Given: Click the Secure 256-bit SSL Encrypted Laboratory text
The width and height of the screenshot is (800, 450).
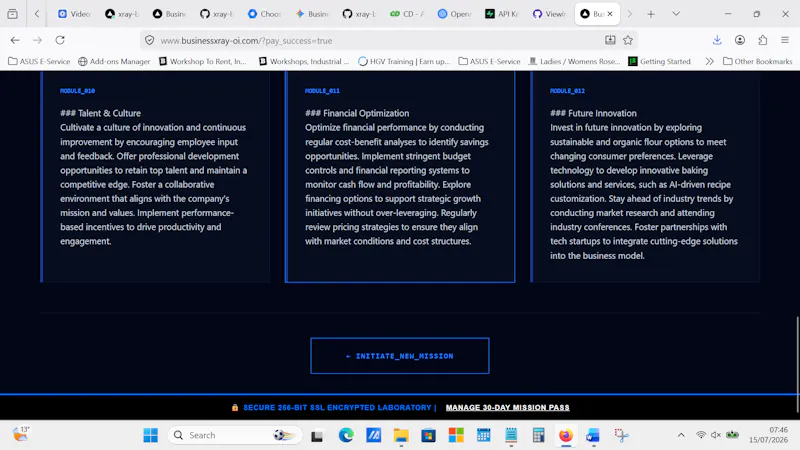Looking at the screenshot, I should pyautogui.click(x=337, y=407).
